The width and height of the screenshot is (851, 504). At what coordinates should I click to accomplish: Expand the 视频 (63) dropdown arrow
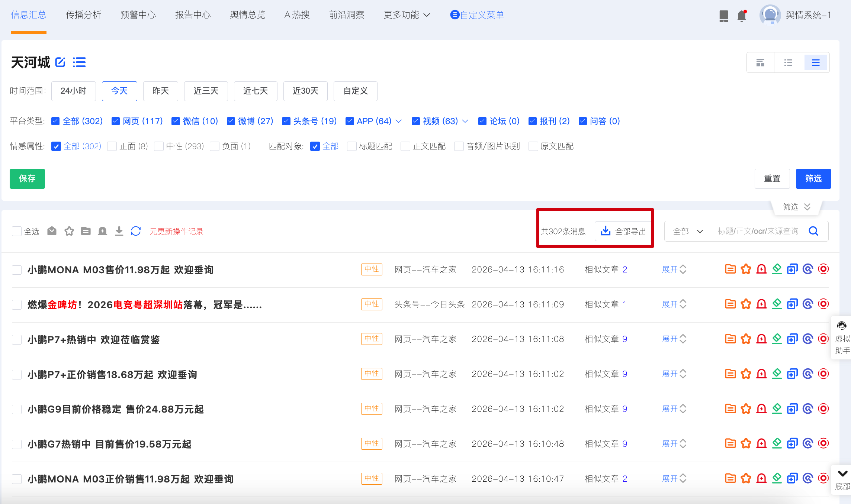[465, 121]
